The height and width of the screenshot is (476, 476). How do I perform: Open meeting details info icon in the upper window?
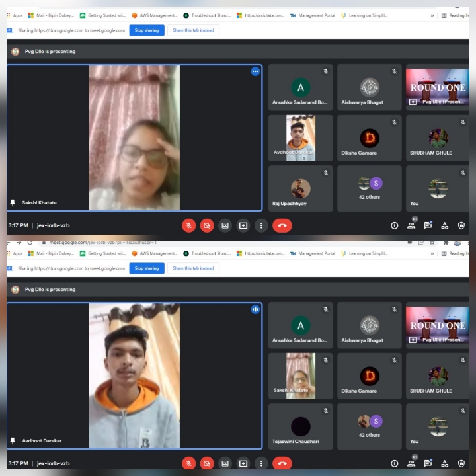click(x=395, y=225)
